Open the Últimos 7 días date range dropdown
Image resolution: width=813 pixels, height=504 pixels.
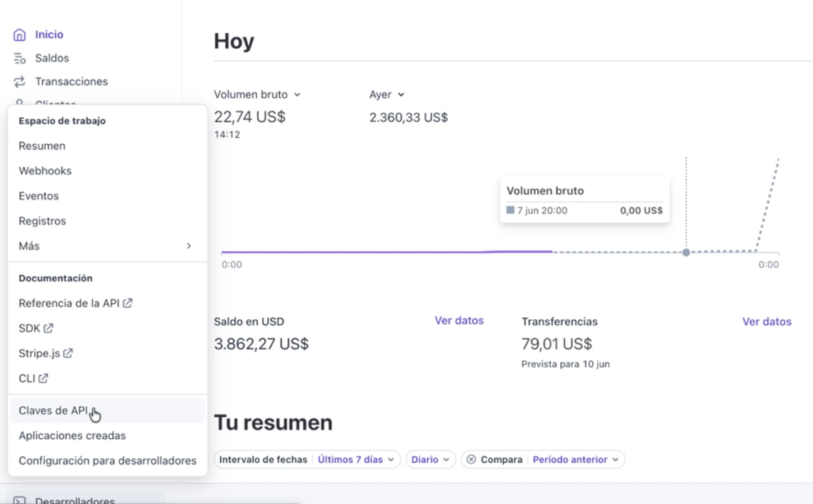pyautogui.click(x=356, y=459)
